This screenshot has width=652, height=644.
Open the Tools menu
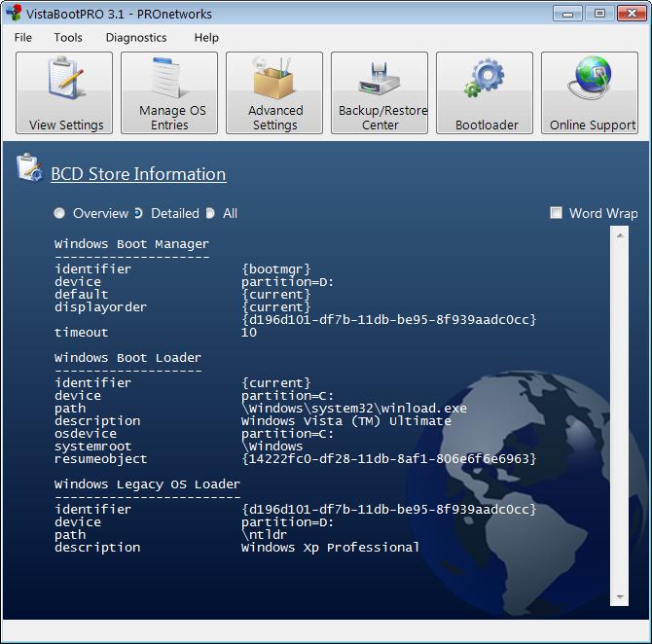tap(68, 37)
